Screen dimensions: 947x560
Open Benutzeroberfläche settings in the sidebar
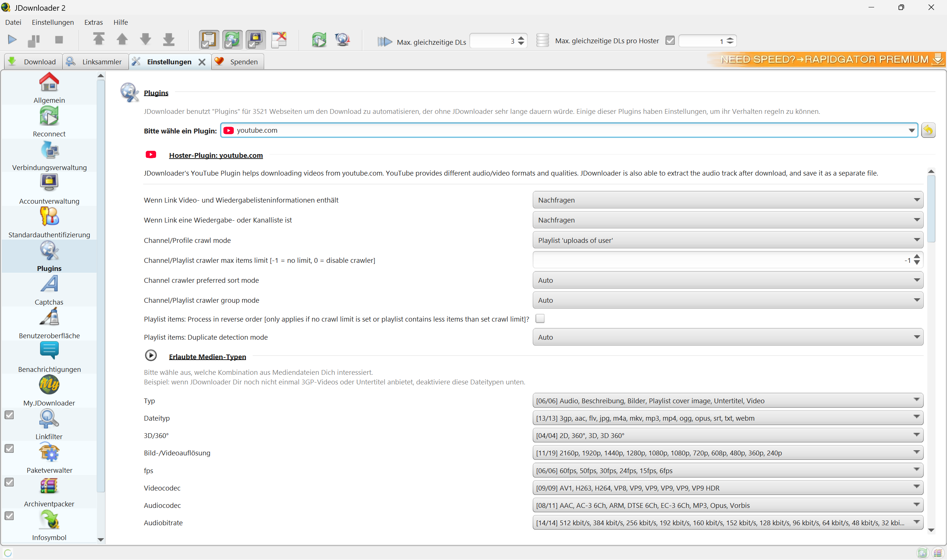point(49,323)
